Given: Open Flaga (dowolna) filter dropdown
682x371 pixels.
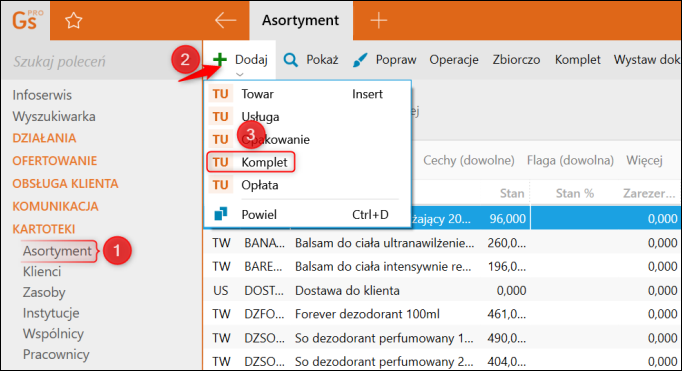Looking at the screenshot, I should tap(570, 160).
